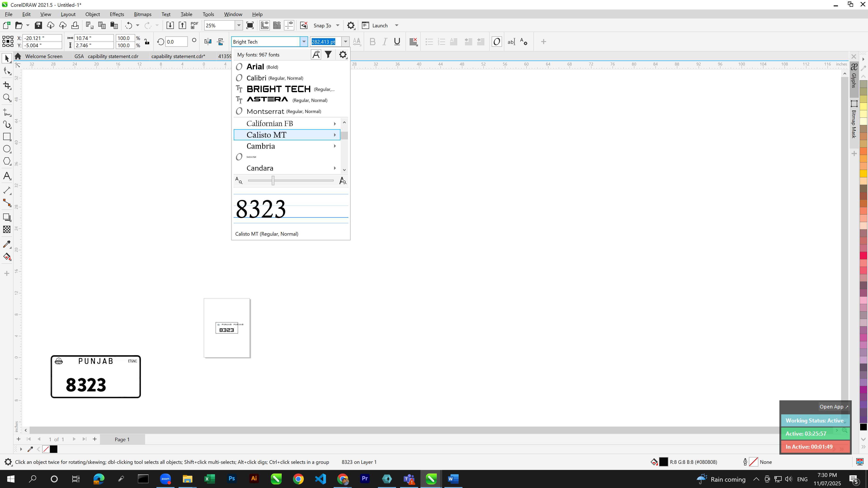This screenshot has width=868, height=488.
Task: Select the Ellipse tool
Action: click(x=7, y=149)
